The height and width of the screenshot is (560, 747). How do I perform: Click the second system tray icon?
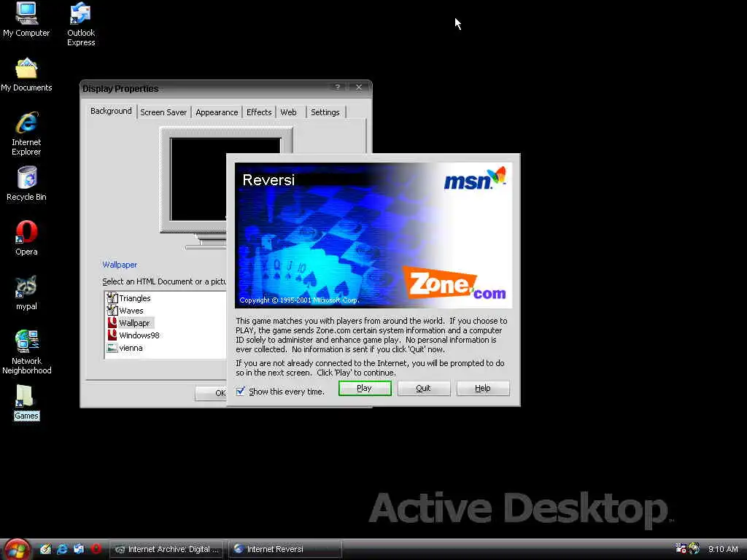tap(694, 548)
